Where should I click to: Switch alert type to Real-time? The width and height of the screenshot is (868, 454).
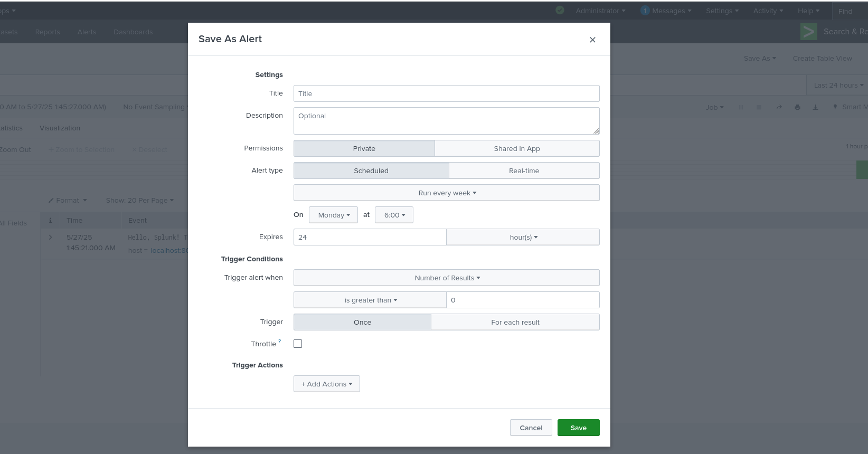pos(524,171)
